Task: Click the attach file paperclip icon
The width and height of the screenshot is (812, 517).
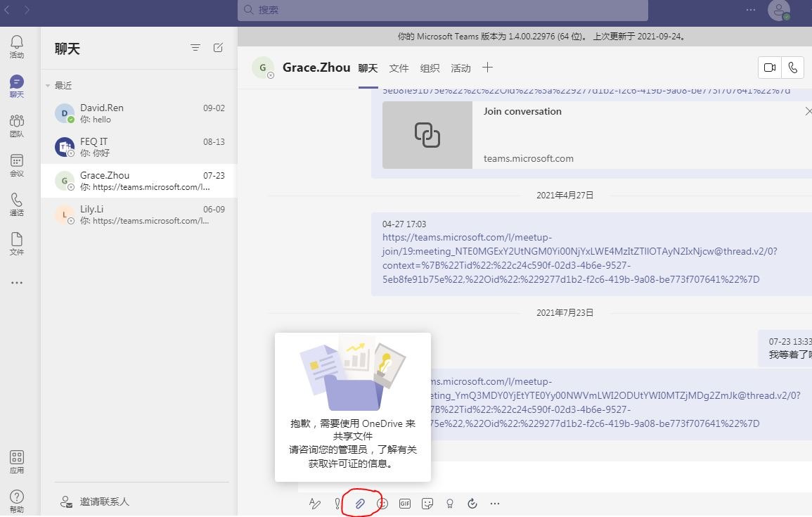Action: [x=360, y=504]
